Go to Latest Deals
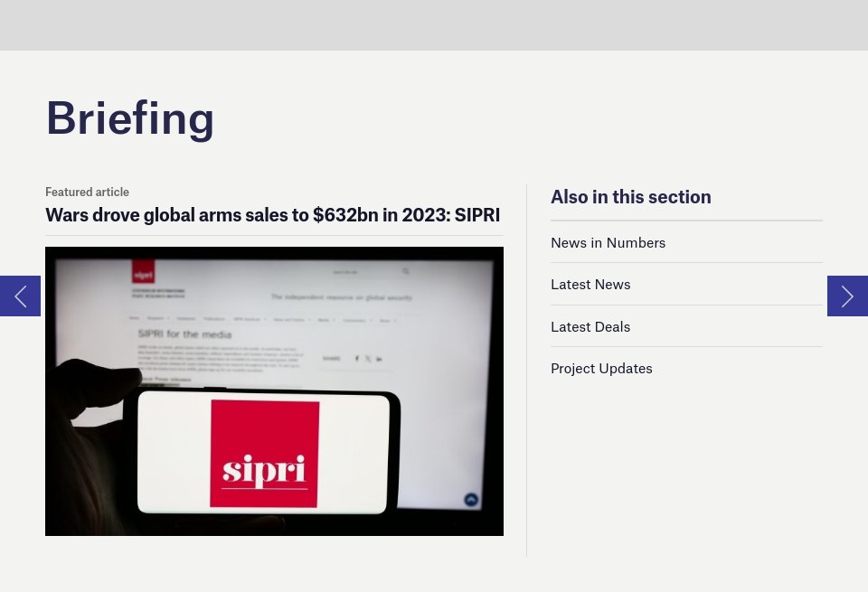Viewport: 868px width, 592px height. click(x=590, y=326)
